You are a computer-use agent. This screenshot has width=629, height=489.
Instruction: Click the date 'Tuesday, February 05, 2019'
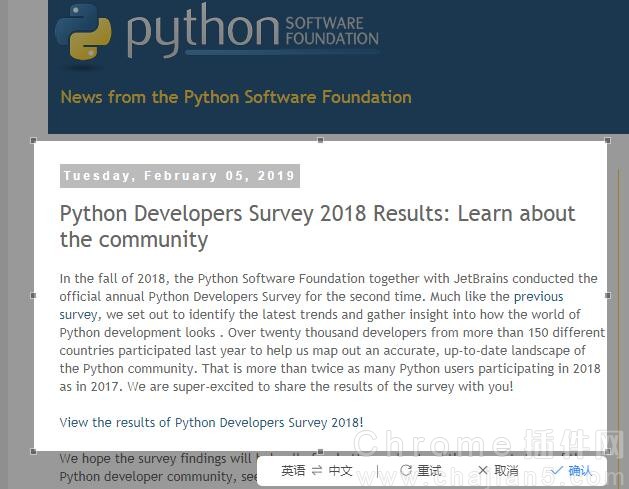180,176
